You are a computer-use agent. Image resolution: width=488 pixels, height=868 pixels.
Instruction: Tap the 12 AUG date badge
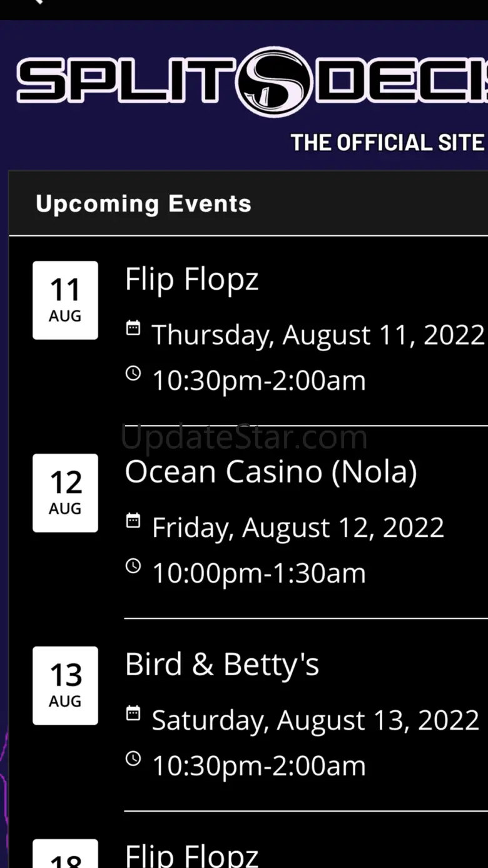65,493
